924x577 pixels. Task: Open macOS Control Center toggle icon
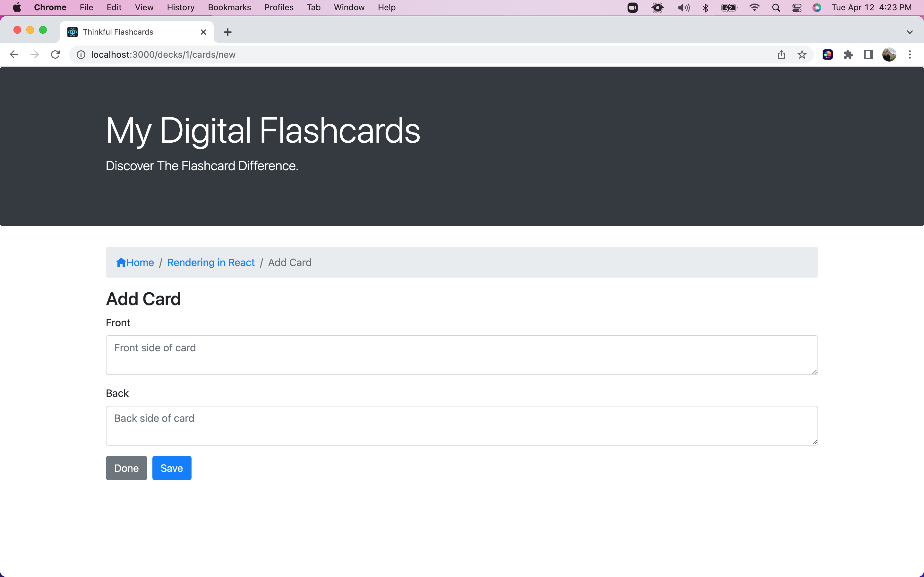(797, 8)
